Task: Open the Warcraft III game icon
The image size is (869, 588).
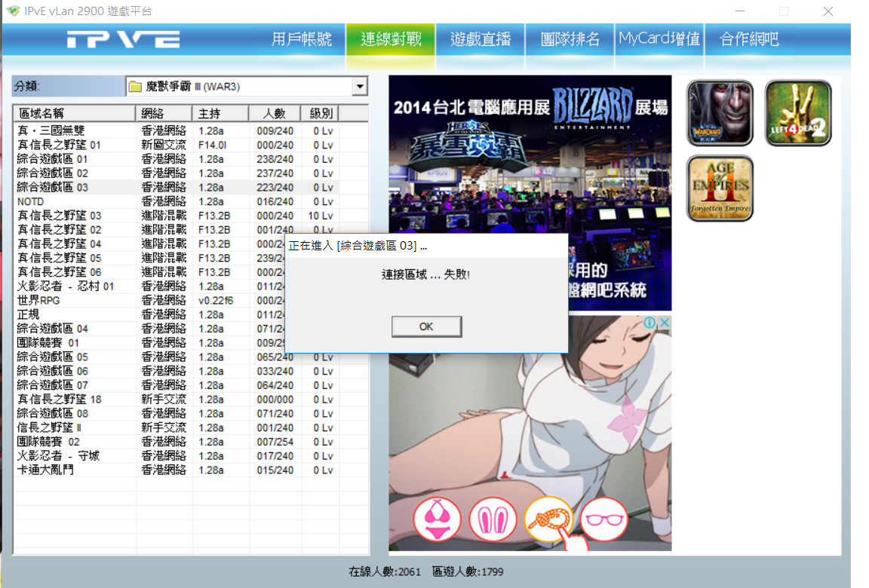Action: 720,113
